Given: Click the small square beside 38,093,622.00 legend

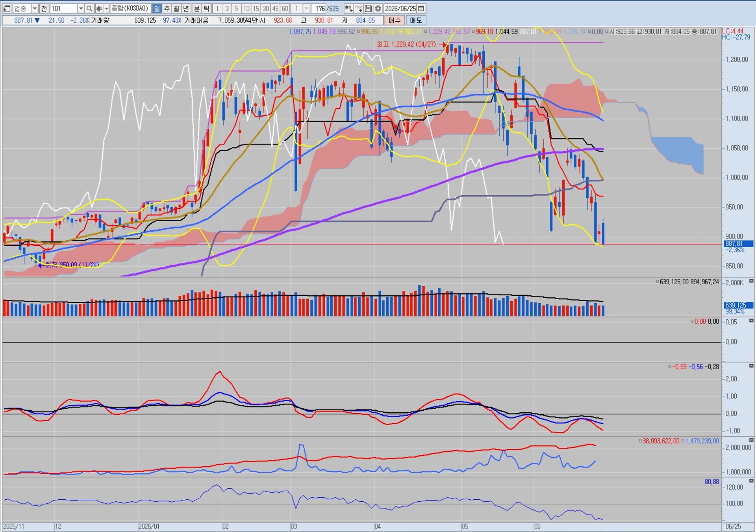Looking at the screenshot, I should pyautogui.click(x=640, y=441).
